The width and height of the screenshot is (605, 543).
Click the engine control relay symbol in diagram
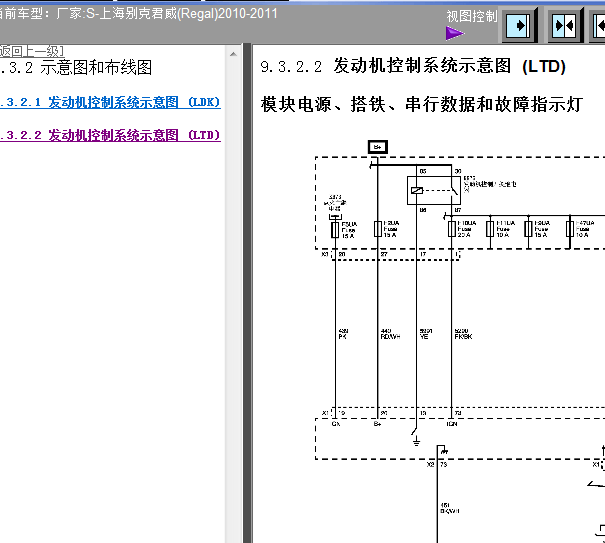coord(434,191)
